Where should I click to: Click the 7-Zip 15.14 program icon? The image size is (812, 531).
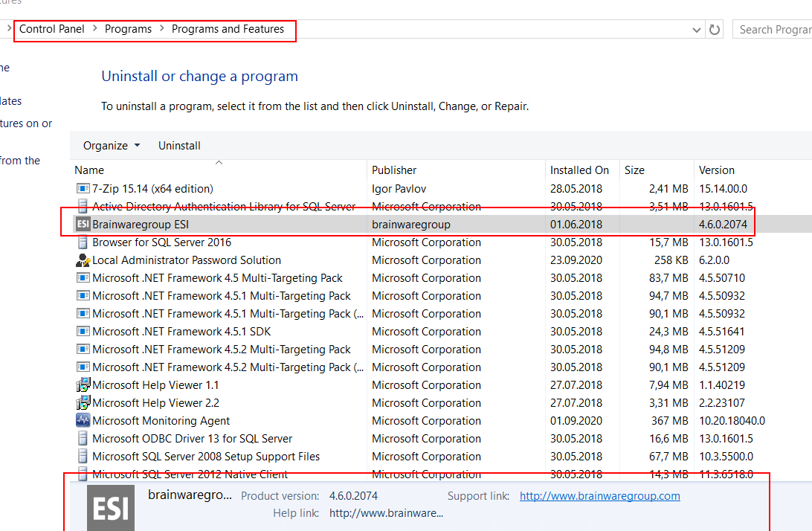tap(83, 189)
